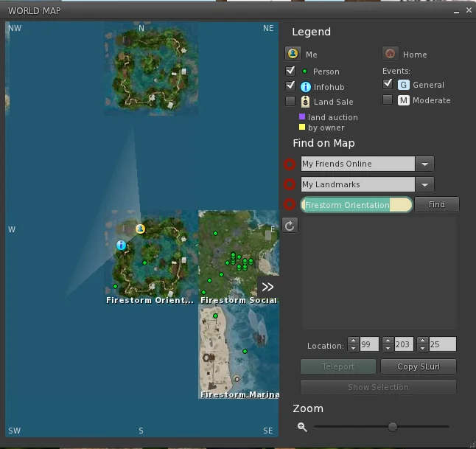Click the Z location field showing 25
476x449 pixels.
click(442, 344)
